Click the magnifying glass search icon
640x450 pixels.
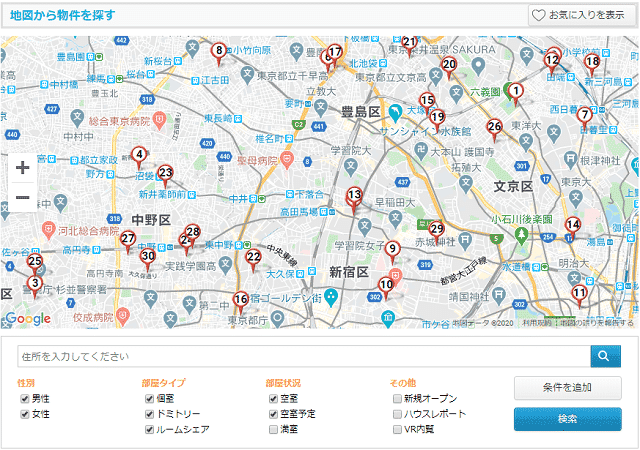click(x=604, y=355)
